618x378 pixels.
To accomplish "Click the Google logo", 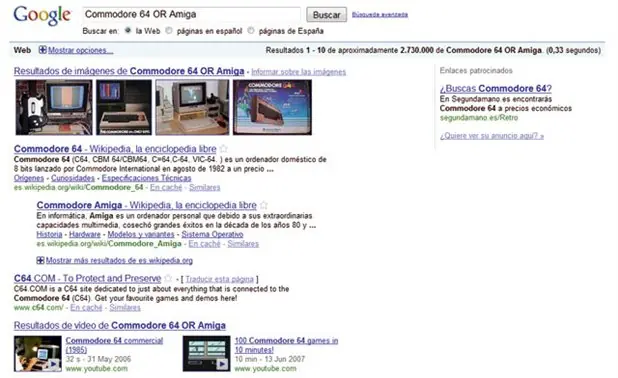I will click(42, 15).
